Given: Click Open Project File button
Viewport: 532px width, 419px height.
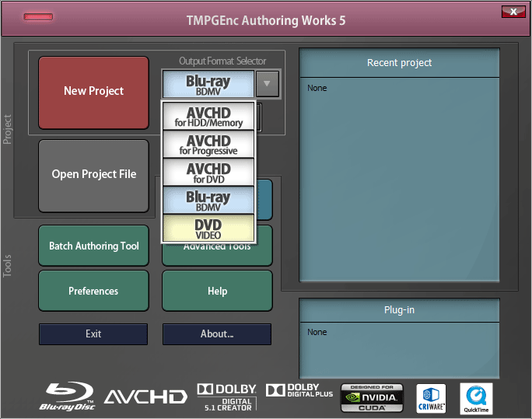Looking at the screenshot, I should [93, 176].
